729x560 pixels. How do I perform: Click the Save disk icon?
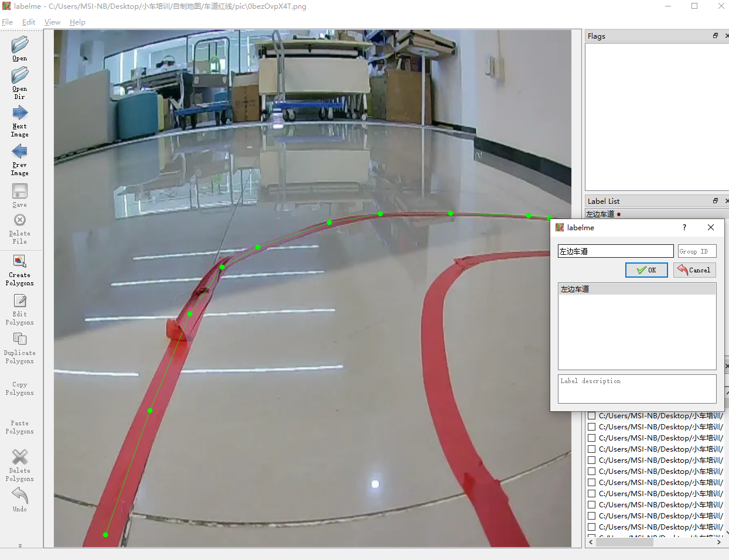(x=19, y=191)
